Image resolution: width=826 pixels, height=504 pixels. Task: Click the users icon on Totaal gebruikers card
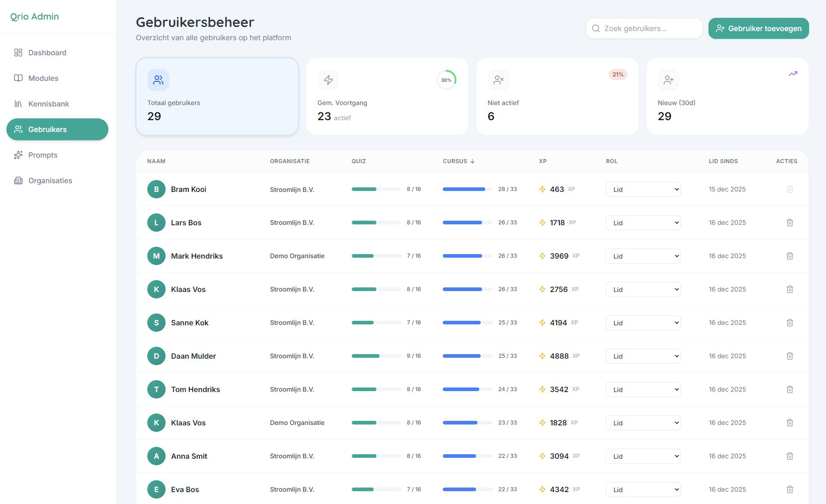coord(157,80)
